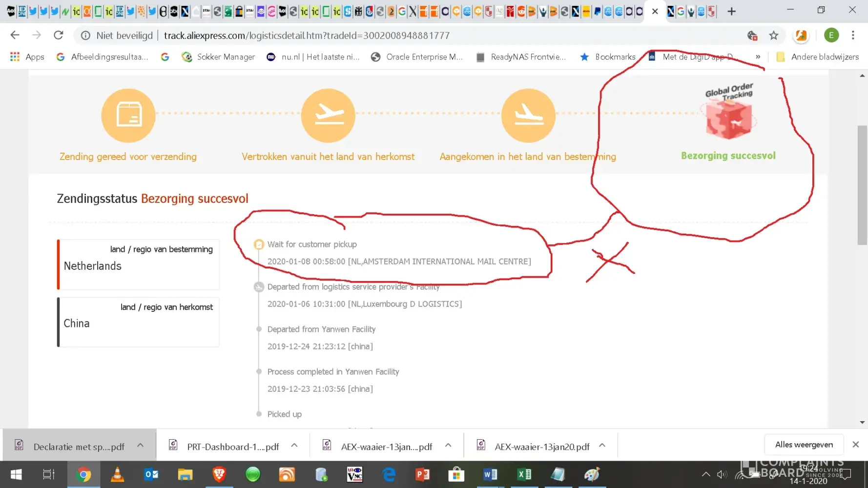The height and width of the screenshot is (488, 868).
Task: Click the browser back arrow
Action: click(15, 35)
